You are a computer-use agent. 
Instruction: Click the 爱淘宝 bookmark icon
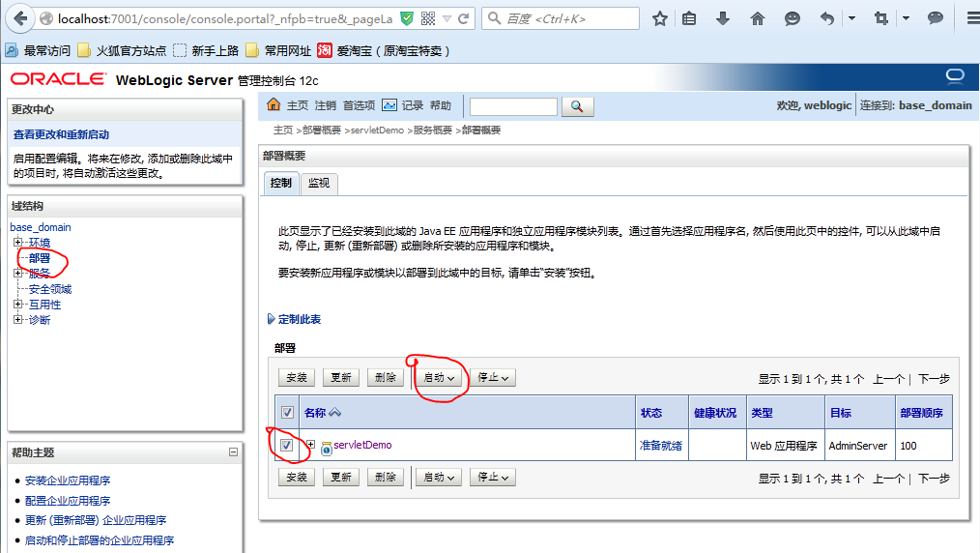(325, 50)
